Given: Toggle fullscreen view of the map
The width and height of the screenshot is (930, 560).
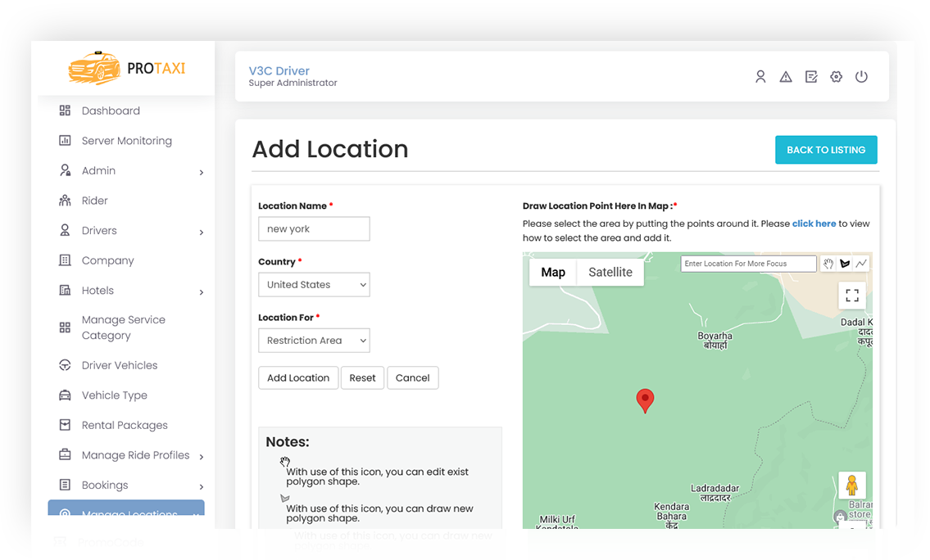Looking at the screenshot, I should click(851, 295).
